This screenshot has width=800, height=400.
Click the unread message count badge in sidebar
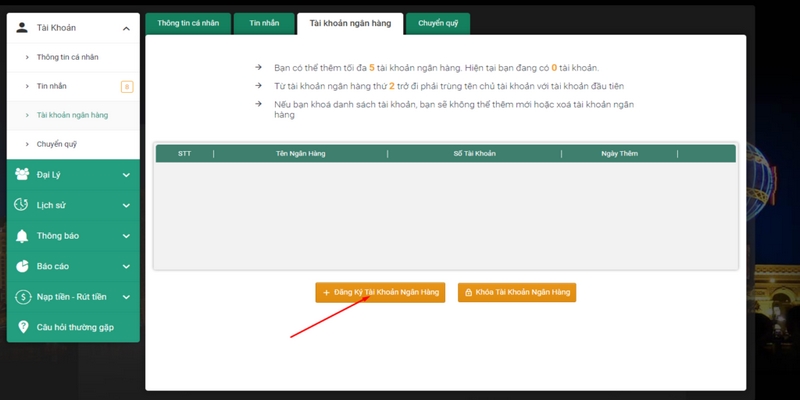pyautogui.click(x=126, y=87)
